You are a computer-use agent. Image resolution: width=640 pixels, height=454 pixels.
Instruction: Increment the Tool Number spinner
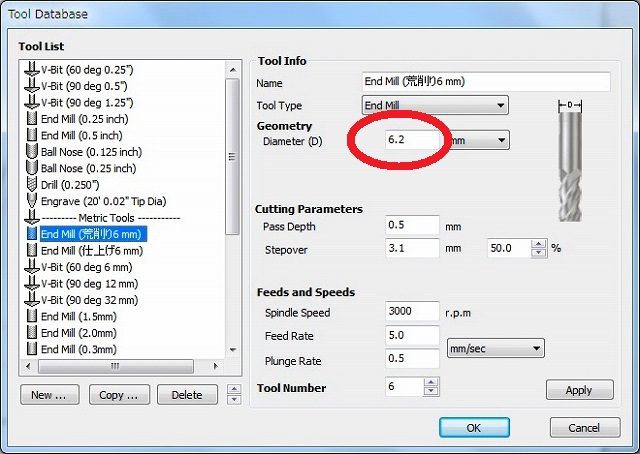(x=431, y=383)
